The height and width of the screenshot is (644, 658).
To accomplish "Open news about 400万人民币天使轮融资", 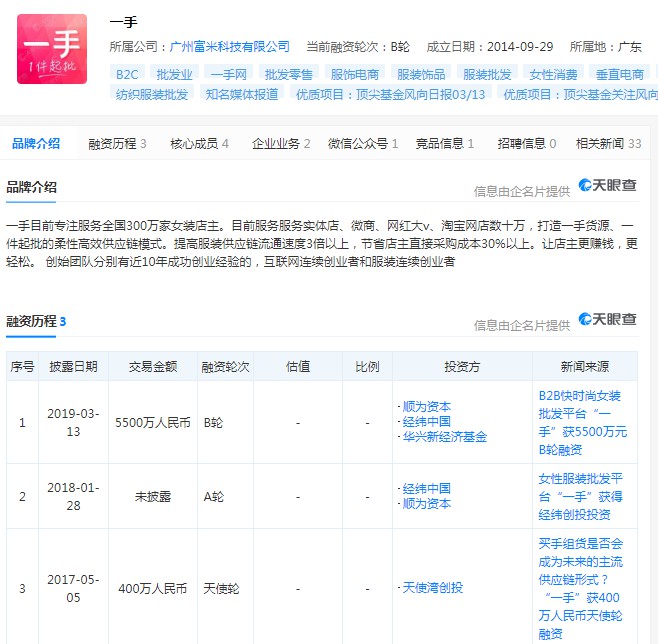I will [580, 588].
